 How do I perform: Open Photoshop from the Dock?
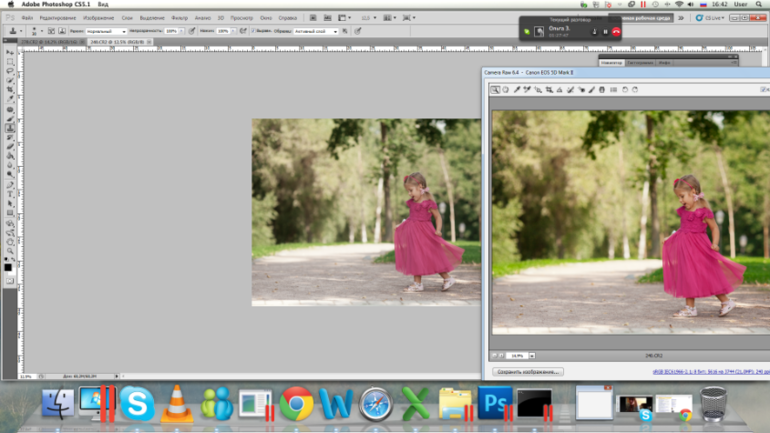493,404
